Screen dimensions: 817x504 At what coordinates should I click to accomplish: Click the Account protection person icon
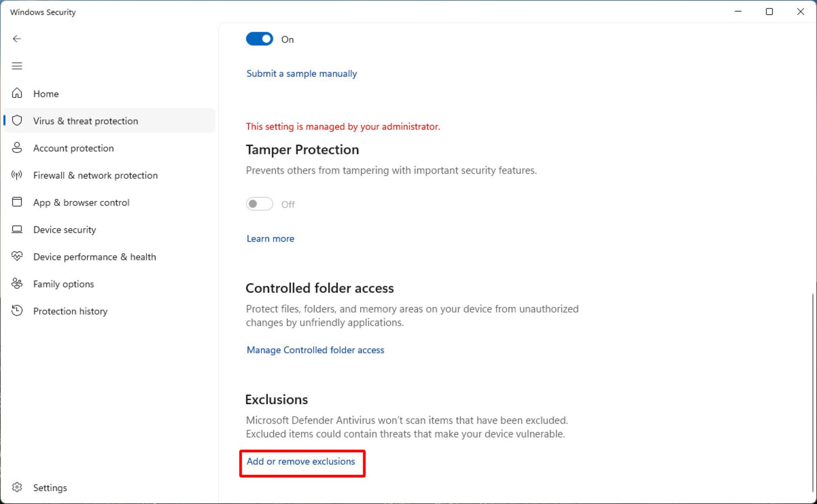point(17,148)
